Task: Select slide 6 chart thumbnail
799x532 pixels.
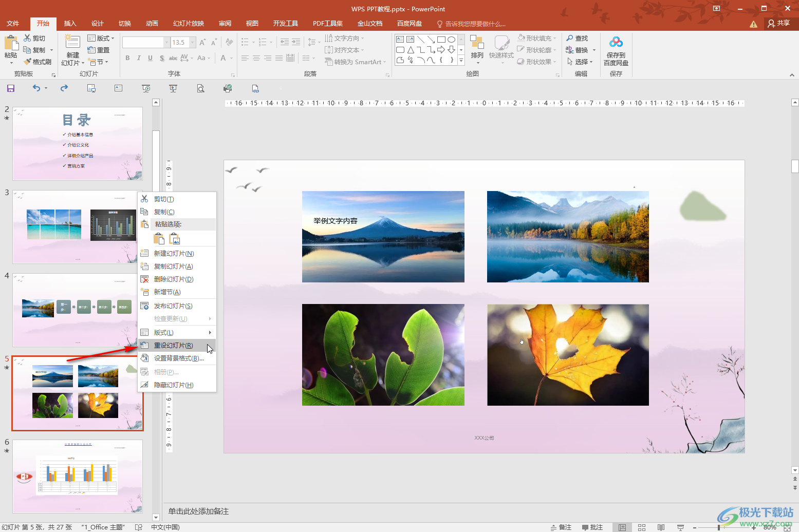Action: (x=78, y=476)
